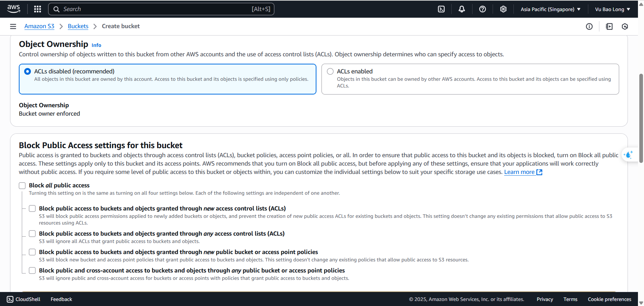Open the Privacy footer link
This screenshot has height=306, width=644.
pyautogui.click(x=545, y=299)
